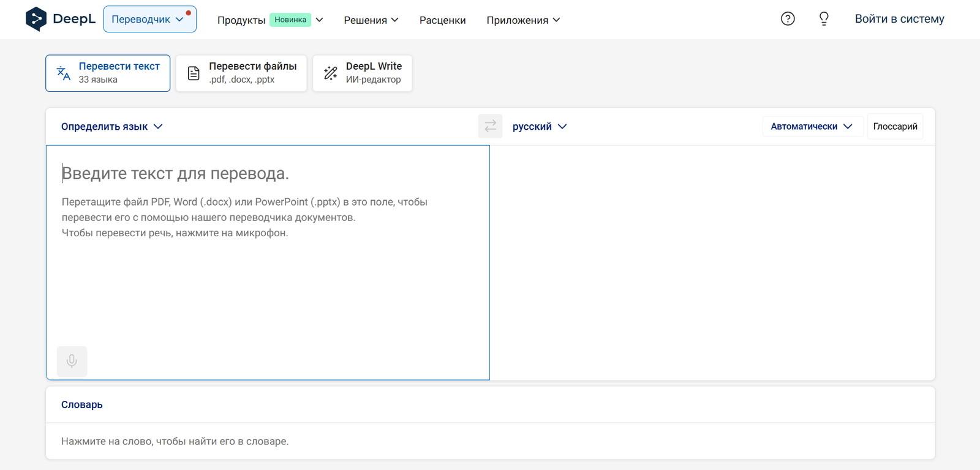Viewport: 980px width, 470px height.
Task: Click the swap languages arrows icon
Action: point(490,126)
